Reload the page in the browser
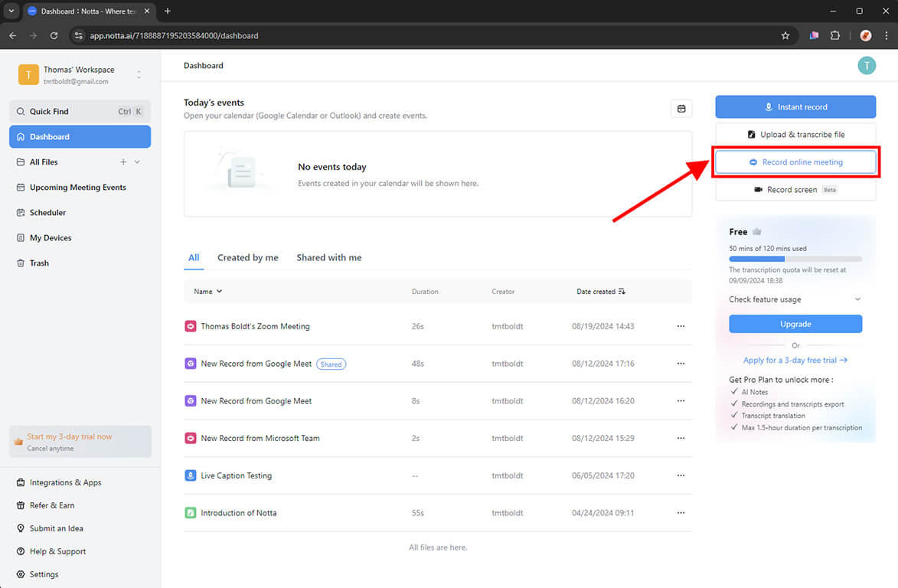This screenshot has height=588, width=898. click(54, 35)
